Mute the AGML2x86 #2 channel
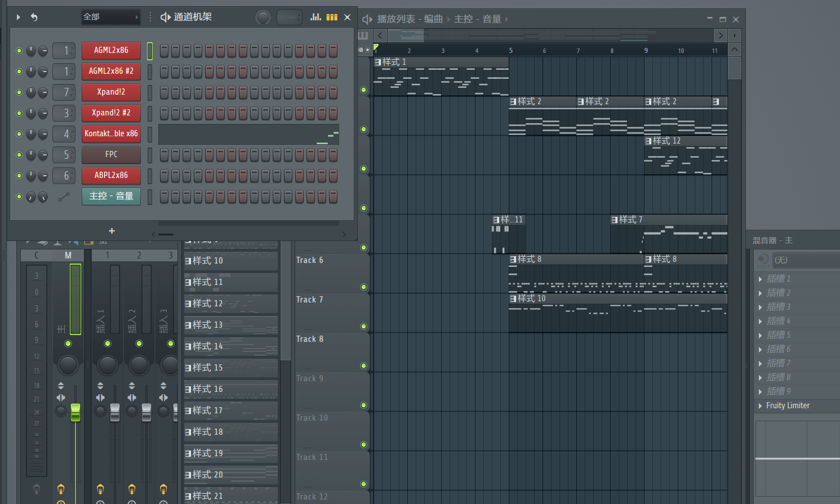This screenshot has width=840, height=504. coord(19,72)
